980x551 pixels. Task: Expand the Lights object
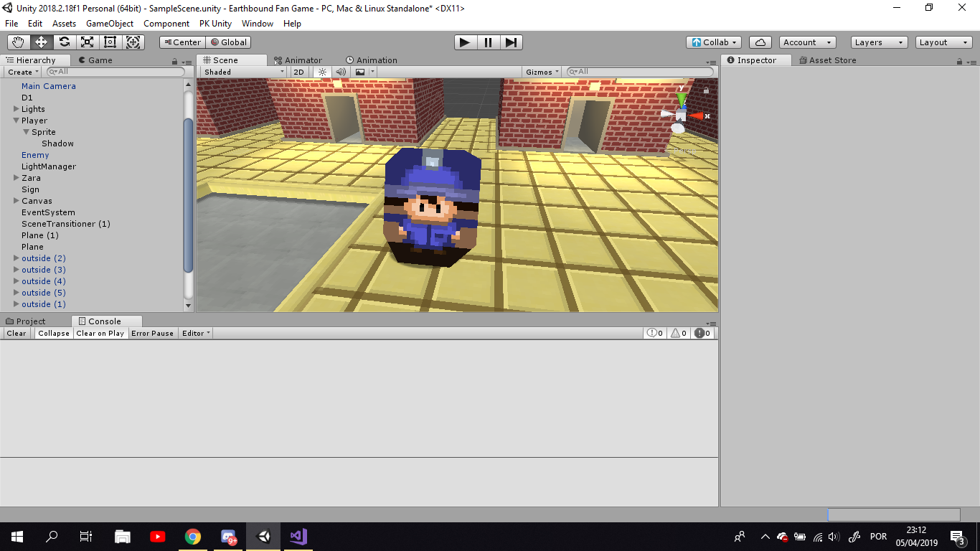(x=17, y=109)
